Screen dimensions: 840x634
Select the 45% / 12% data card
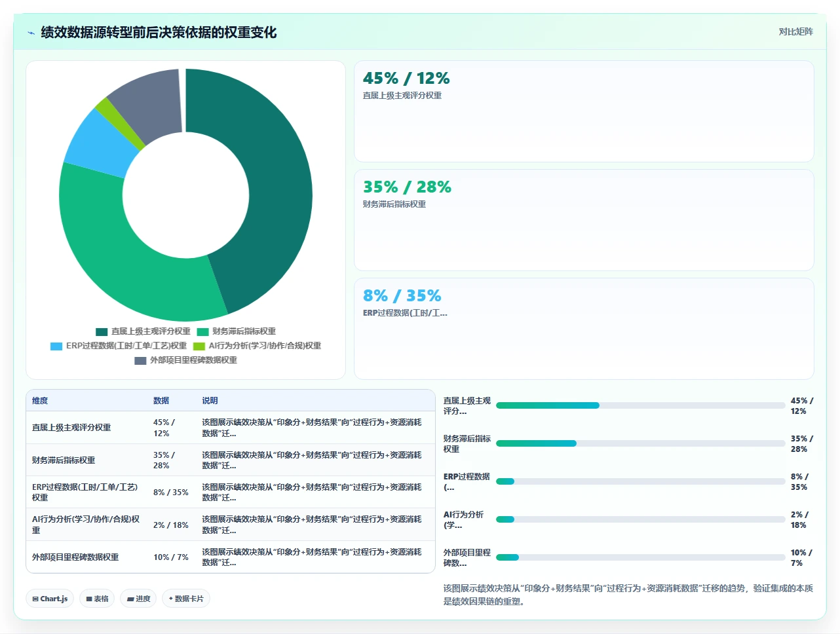click(584, 111)
